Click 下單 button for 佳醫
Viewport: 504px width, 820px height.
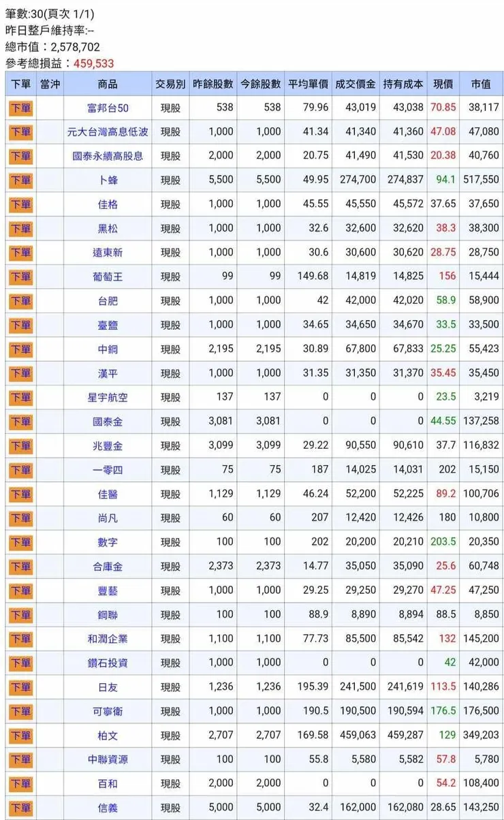20,494
